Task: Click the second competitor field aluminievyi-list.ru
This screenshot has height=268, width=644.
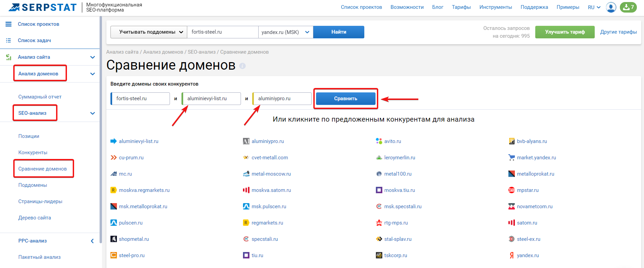Action: point(211,99)
